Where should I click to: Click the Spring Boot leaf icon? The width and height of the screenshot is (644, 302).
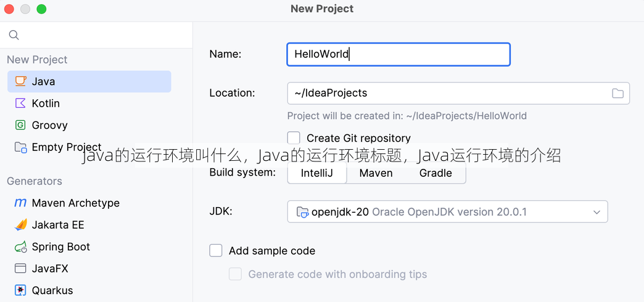[x=20, y=247]
